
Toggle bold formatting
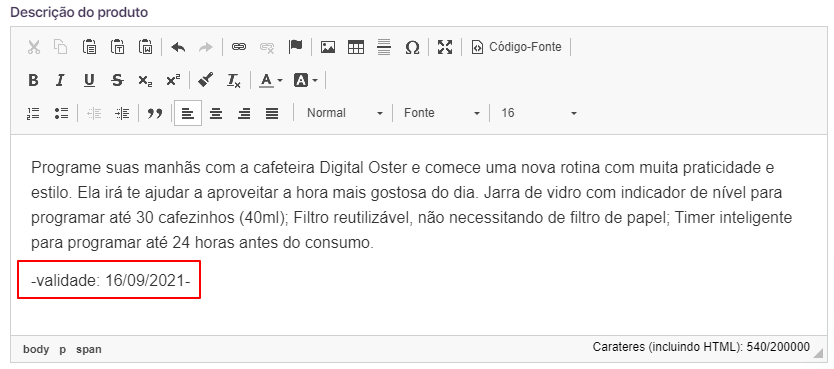click(34, 80)
